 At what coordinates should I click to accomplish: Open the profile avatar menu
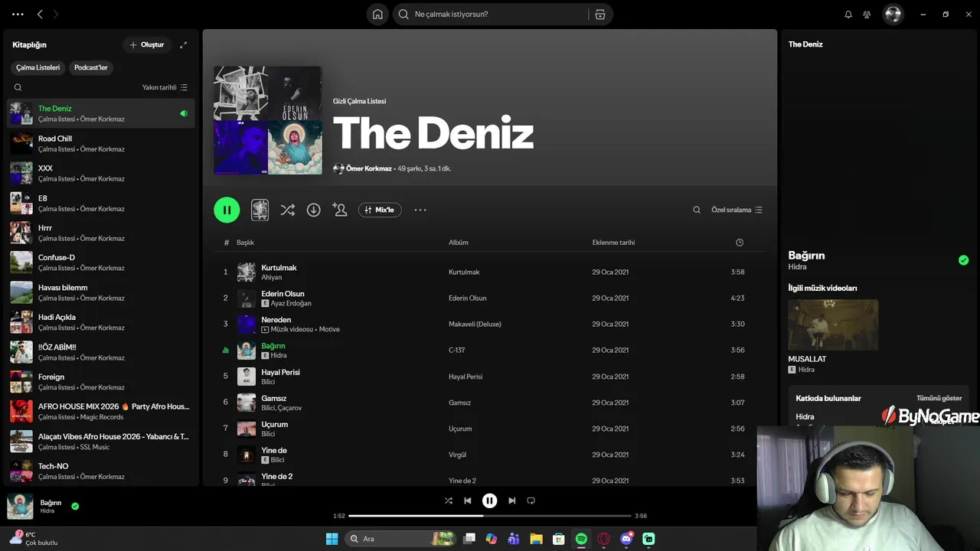click(x=893, y=14)
